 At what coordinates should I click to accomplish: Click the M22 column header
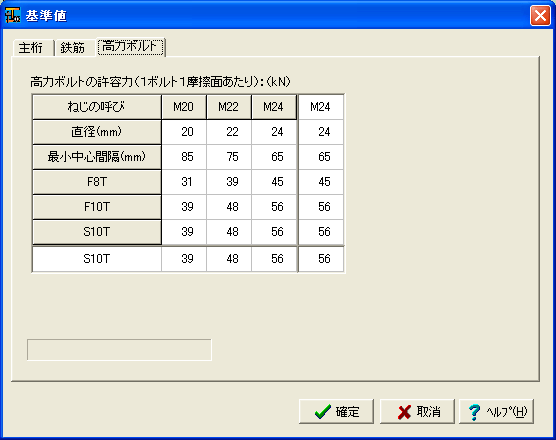(x=229, y=107)
